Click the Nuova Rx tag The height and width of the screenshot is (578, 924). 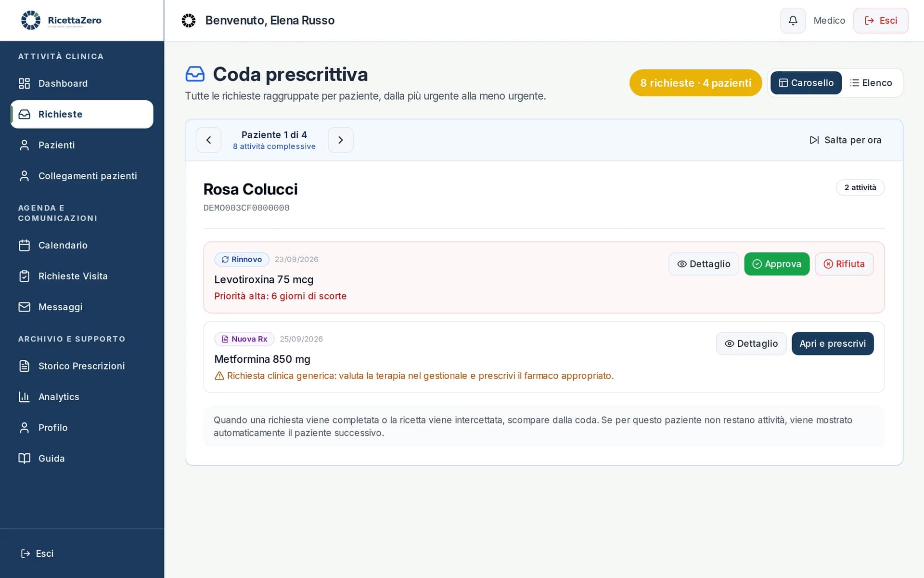[244, 339]
